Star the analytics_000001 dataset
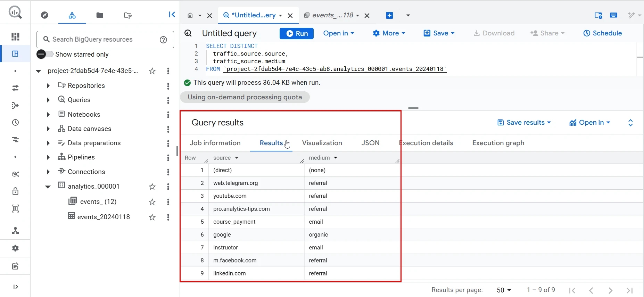The width and height of the screenshot is (644, 297). point(152,187)
